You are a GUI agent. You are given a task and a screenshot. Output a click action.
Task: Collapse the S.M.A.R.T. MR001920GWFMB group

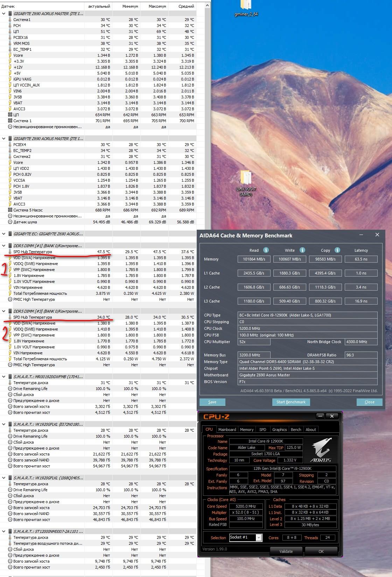click(4, 377)
